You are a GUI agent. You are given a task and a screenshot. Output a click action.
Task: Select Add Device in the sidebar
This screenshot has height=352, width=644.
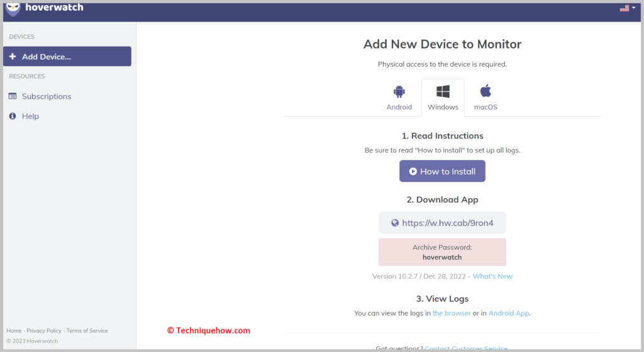[x=67, y=56]
